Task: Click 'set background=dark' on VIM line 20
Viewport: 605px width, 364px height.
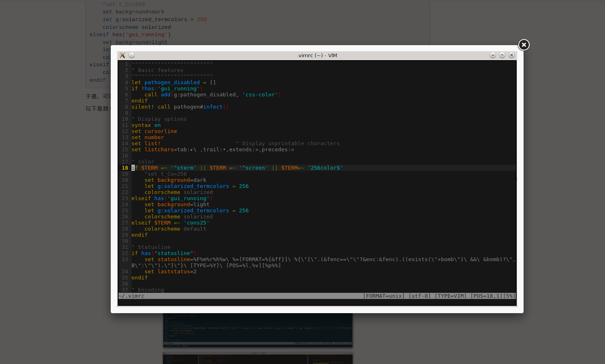Action: pyautogui.click(x=175, y=180)
